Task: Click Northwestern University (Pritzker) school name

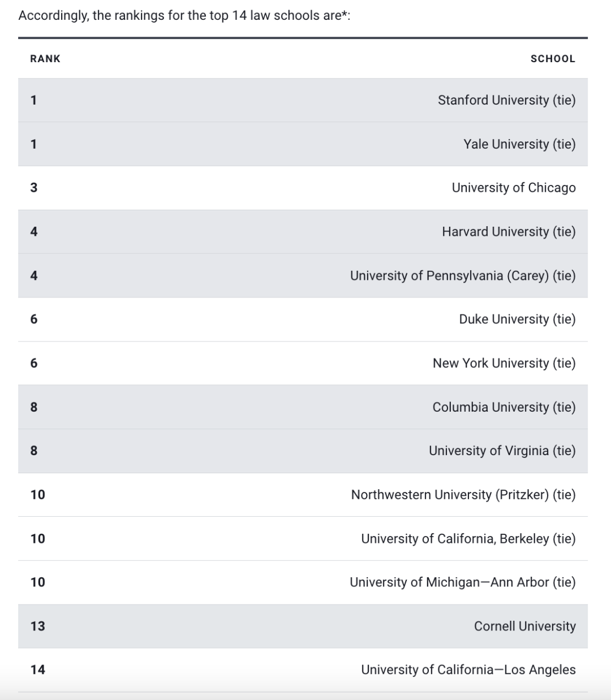Action: 463,495
